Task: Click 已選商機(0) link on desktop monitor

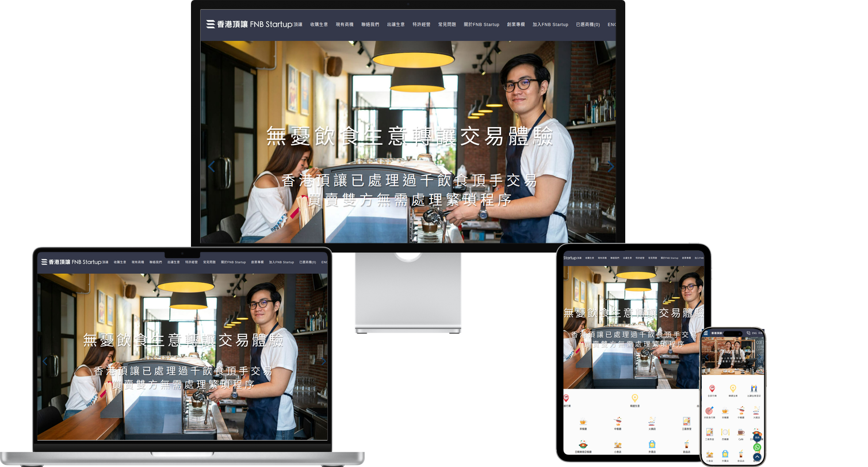Action: (x=588, y=25)
